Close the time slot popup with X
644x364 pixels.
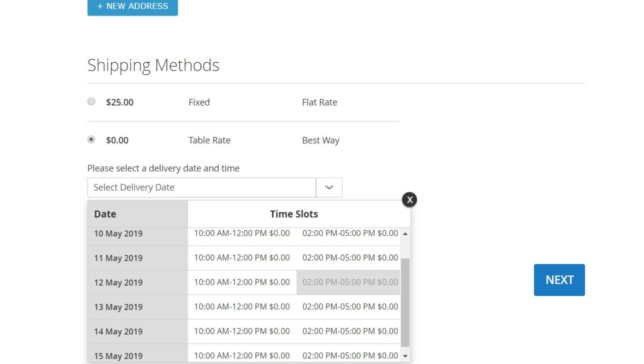409,199
